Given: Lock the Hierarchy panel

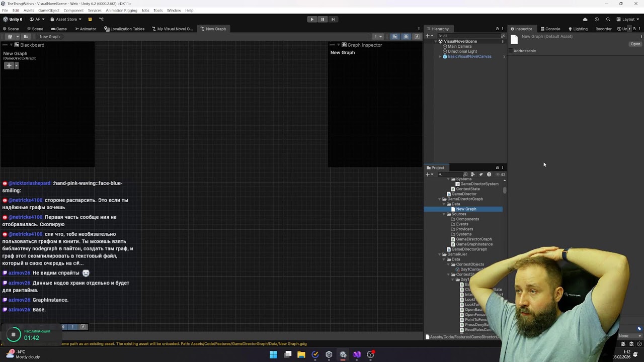Looking at the screenshot, I should coord(497,29).
